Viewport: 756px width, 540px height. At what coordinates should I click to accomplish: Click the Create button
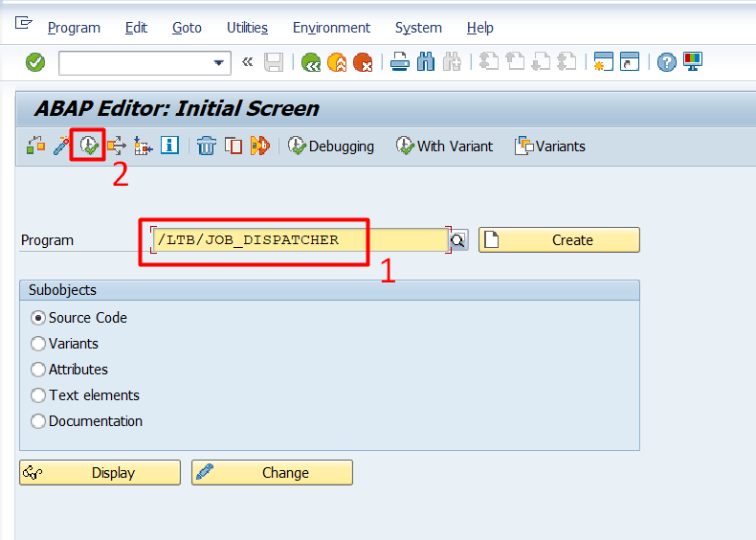coord(559,239)
